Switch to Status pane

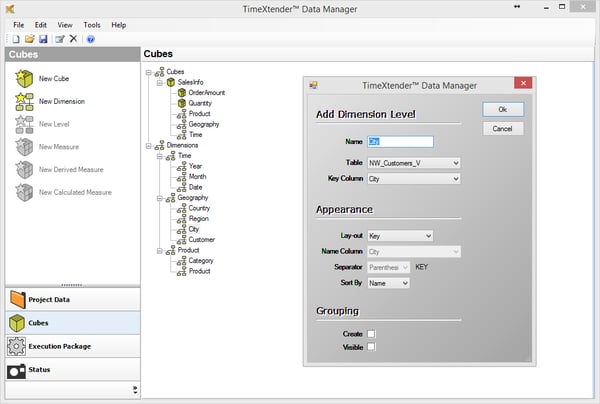73,370
